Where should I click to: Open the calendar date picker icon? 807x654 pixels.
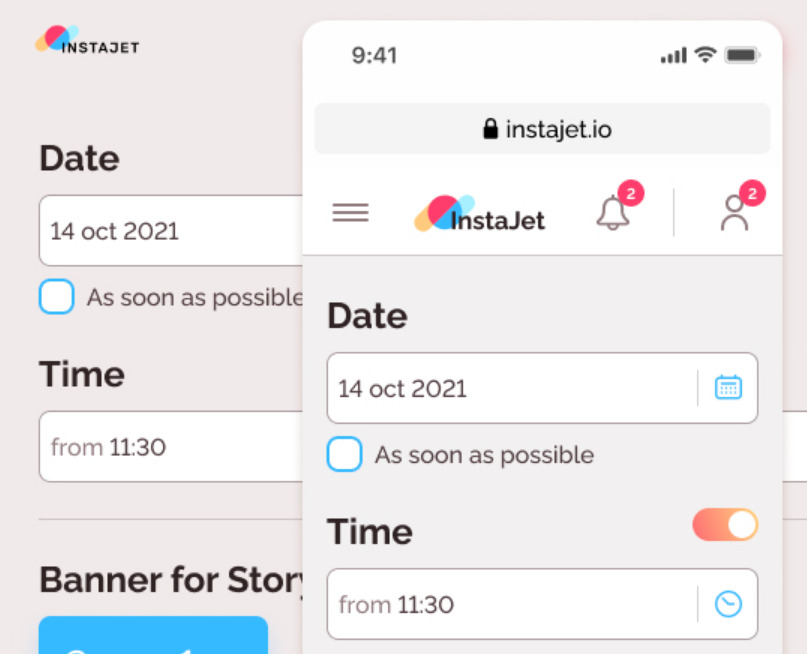click(728, 388)
